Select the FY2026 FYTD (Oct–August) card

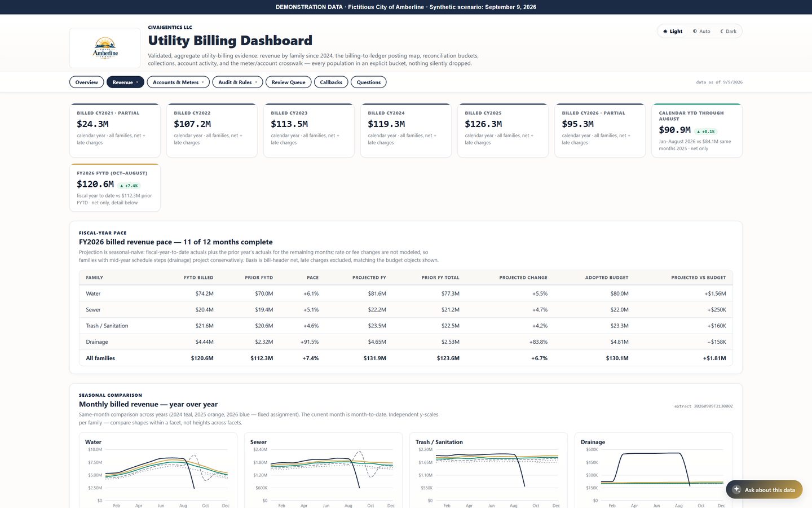click(115, 188)
